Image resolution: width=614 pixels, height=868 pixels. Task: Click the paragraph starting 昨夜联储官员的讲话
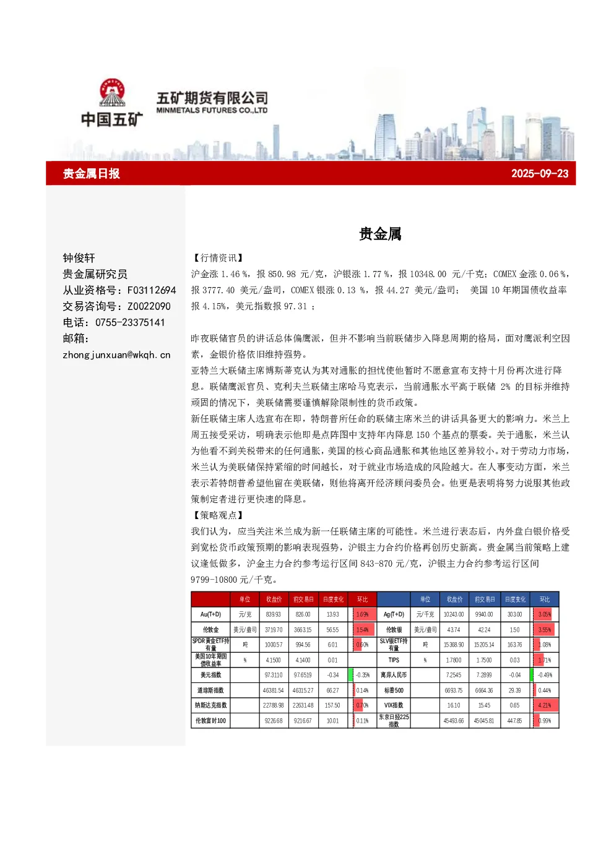(x=380, y=346)
